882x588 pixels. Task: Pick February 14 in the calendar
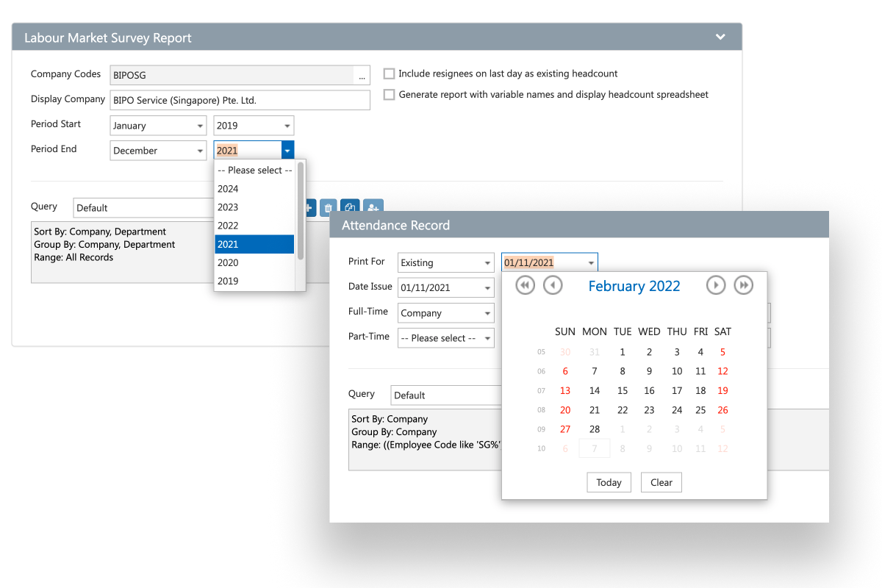(595, 391)
